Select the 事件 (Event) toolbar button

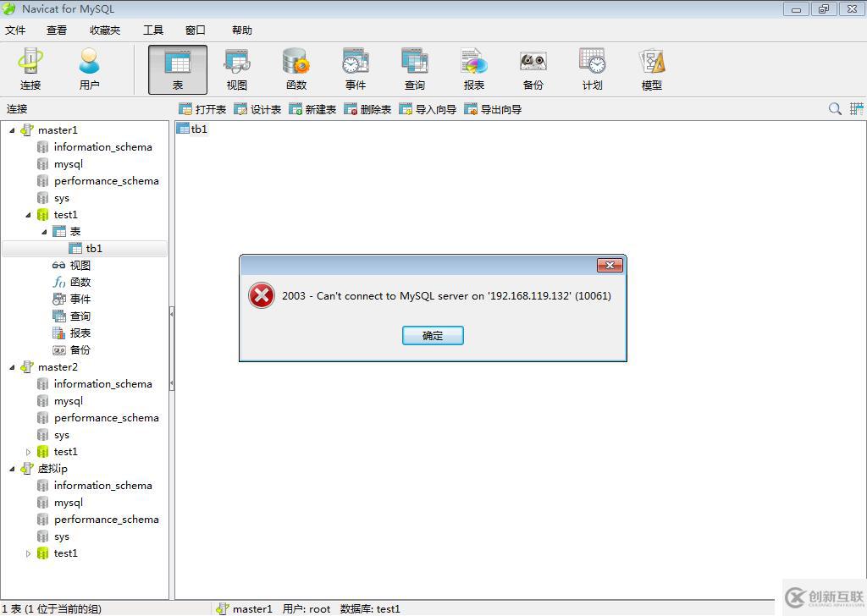(x=356, y=69)
